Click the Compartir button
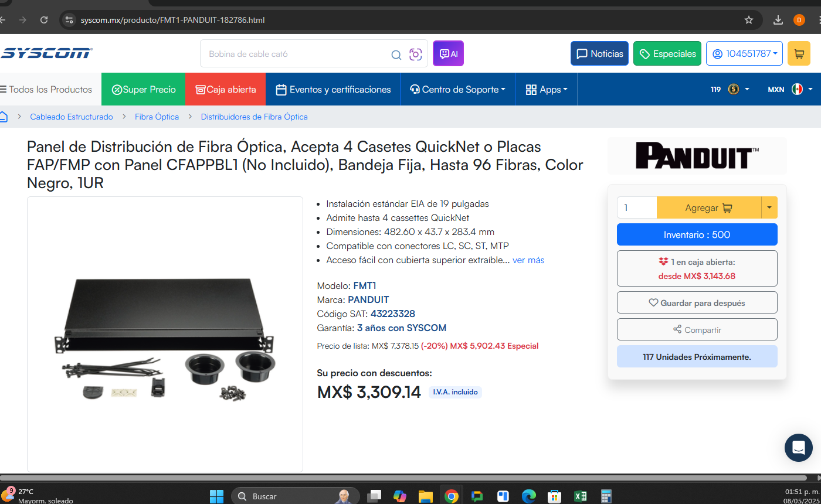This screenshot has width=821, height=504. click(697, 329)
